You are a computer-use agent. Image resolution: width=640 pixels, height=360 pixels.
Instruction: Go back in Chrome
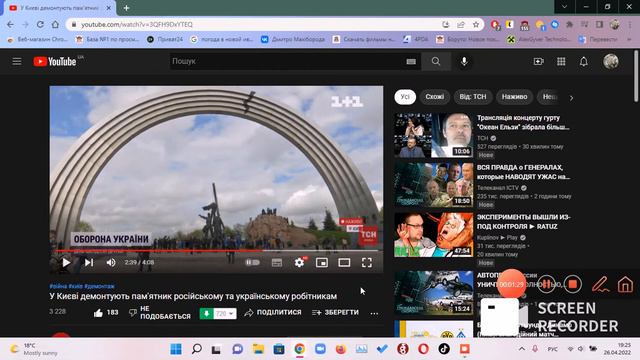(x=10, y=24)
